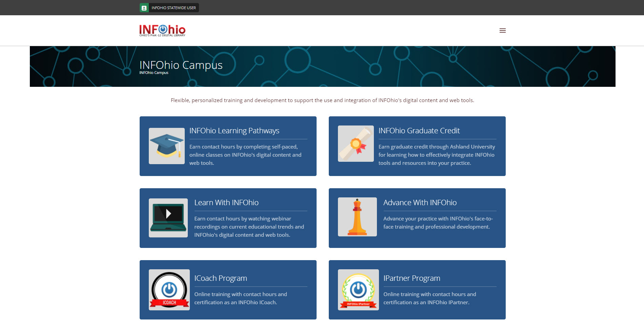
Task: Click the INFOhio logo
Action: (162, 31)
